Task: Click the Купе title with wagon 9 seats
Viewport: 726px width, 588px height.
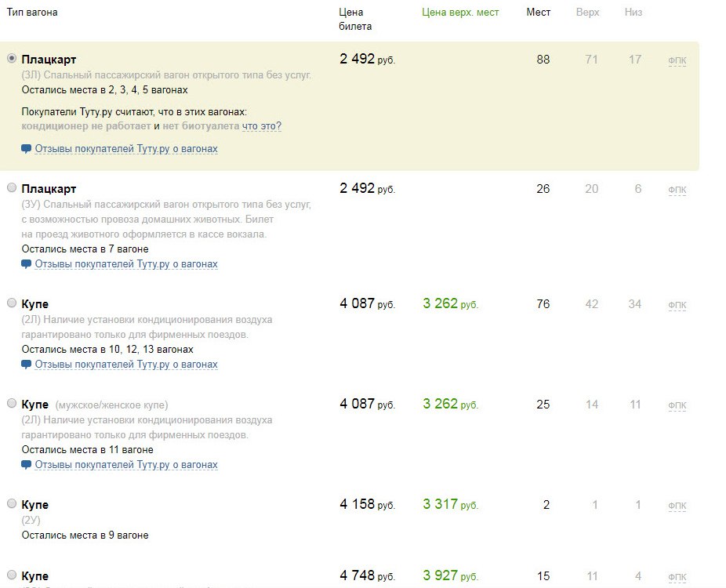Action: pos(35,505)
